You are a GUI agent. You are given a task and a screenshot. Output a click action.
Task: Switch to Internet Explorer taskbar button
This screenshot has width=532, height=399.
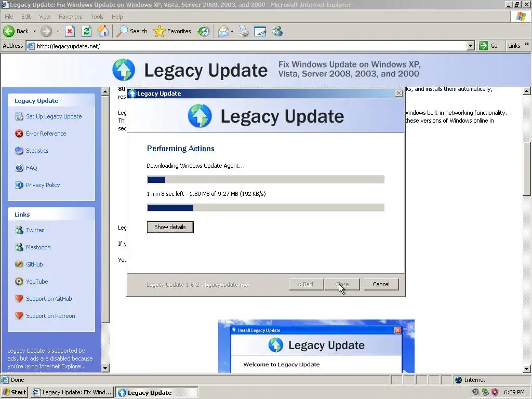click(72, 392)
